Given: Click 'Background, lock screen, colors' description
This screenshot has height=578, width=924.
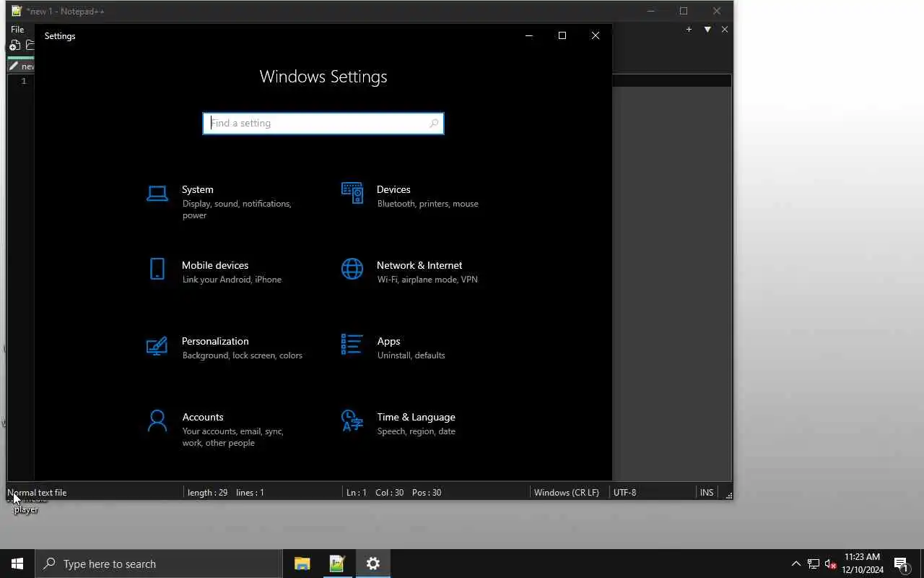Looking at the screenshot, I should [x=243, y=355].
